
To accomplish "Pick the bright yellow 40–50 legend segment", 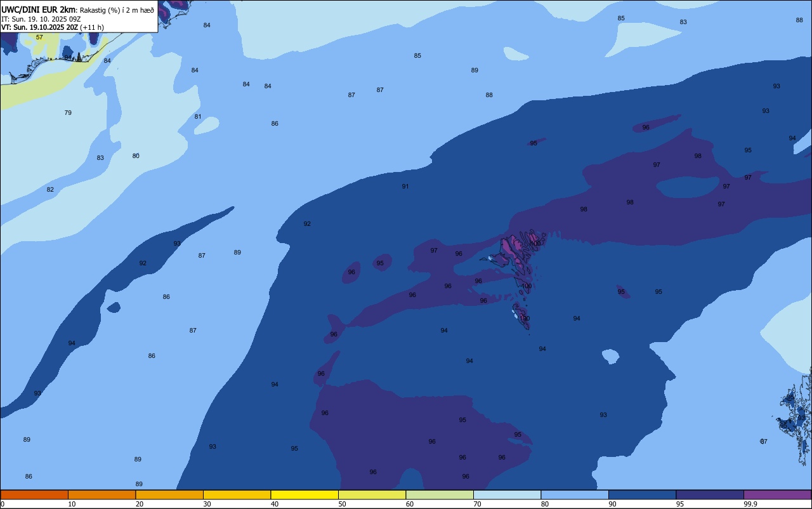I will coord(304,494).
